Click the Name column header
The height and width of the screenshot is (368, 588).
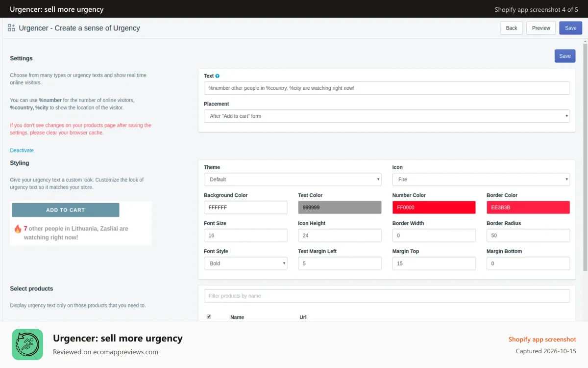pos(237,317)
